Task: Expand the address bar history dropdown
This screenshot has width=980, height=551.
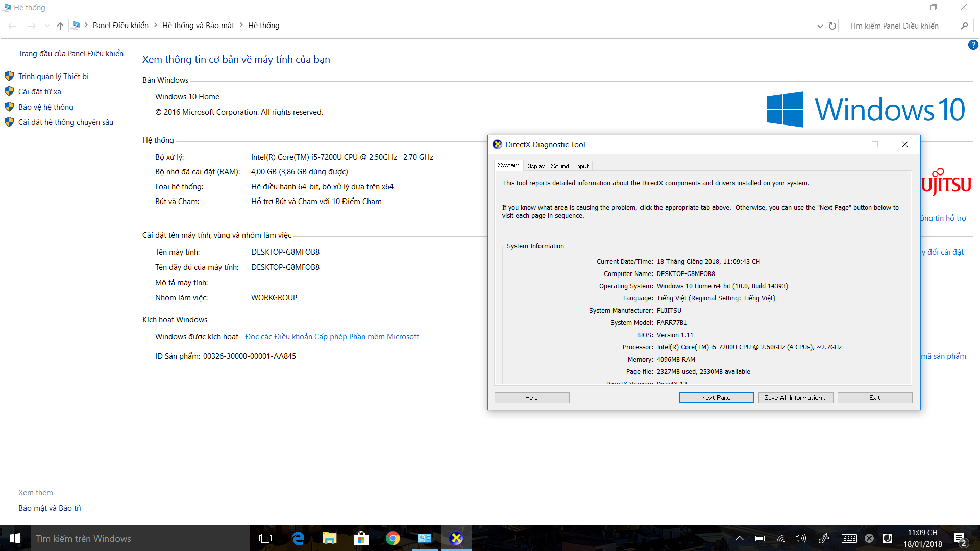Action: click(820, 26)
